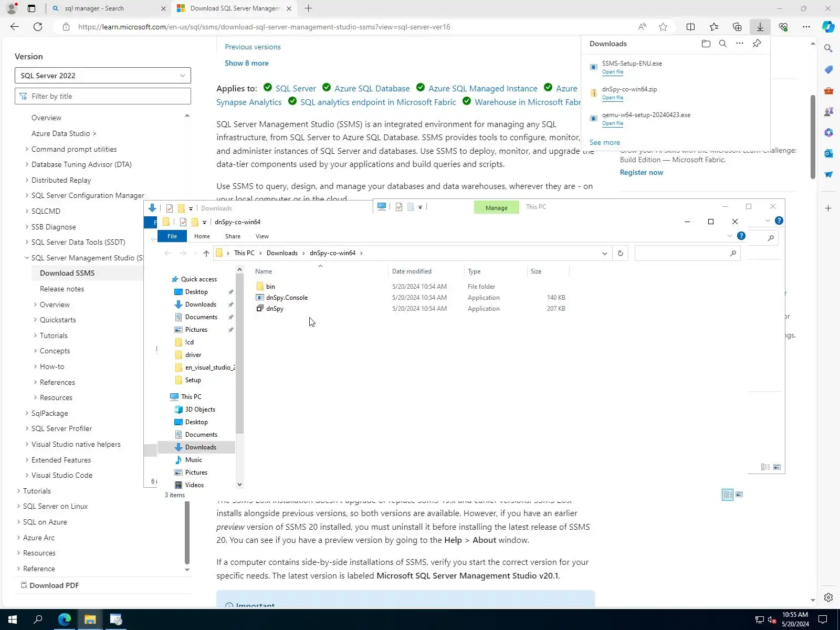This screenshot has width=840, height=630.
Task: Open the Edge Collections icon
Action: pyautogui.click(x=737, y=27)
